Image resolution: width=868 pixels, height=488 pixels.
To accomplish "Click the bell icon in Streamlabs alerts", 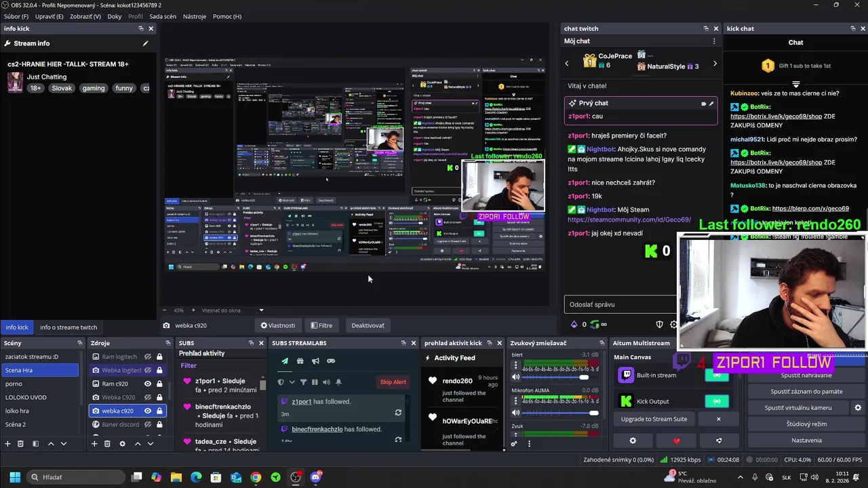I will click(338, 382).
